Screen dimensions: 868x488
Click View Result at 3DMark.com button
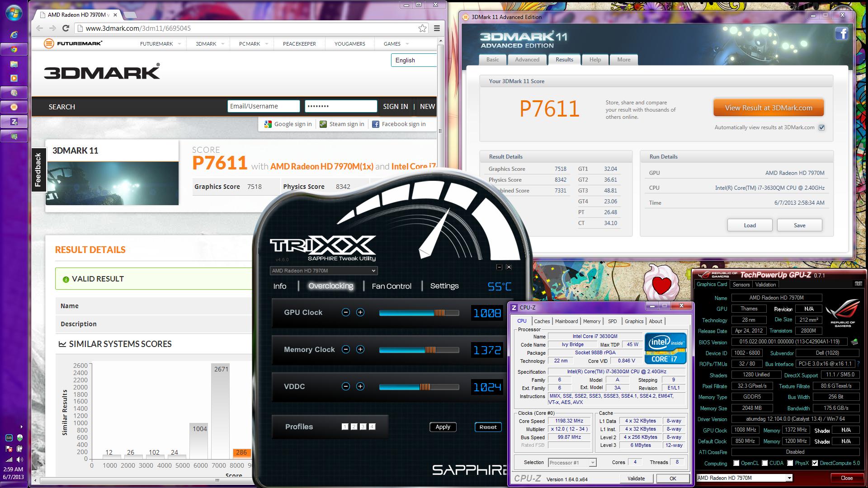point(769,108)
